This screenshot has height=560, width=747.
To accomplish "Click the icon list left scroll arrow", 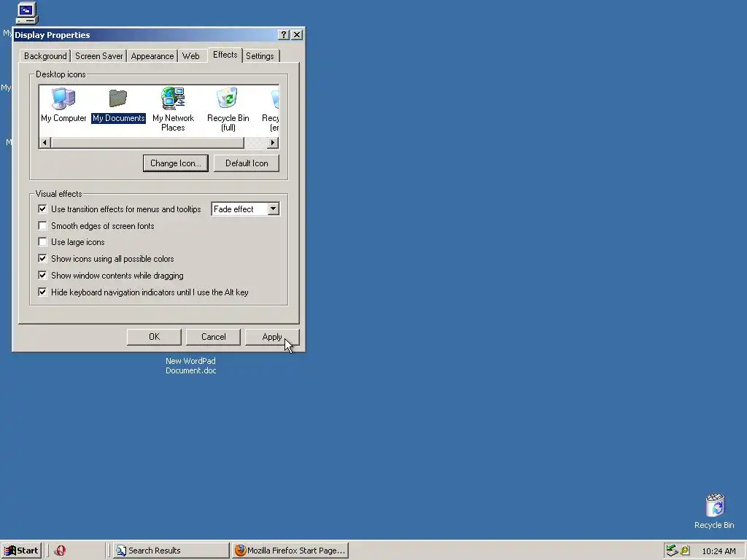I will coord(44,142).
